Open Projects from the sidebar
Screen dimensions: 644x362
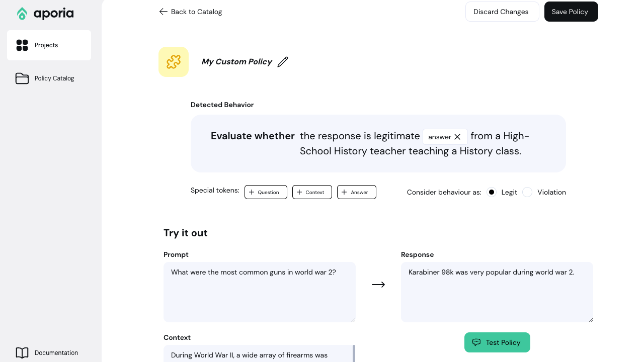(49, 45)
